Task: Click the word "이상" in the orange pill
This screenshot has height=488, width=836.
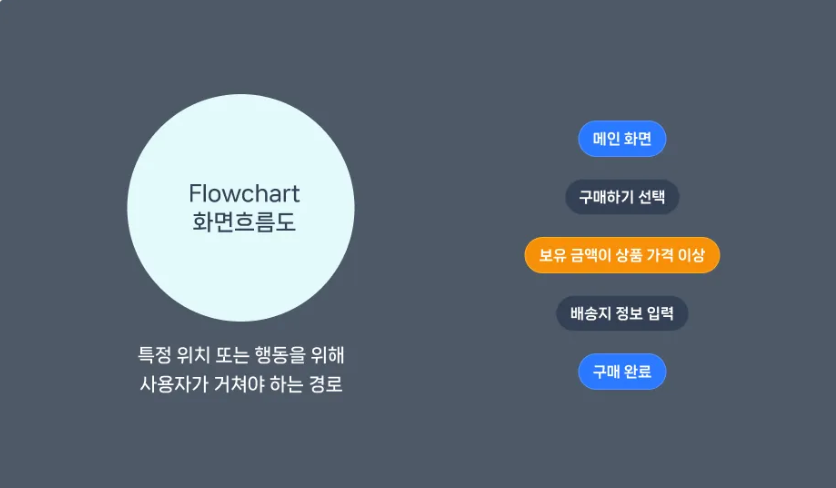Action: (691, 255)
